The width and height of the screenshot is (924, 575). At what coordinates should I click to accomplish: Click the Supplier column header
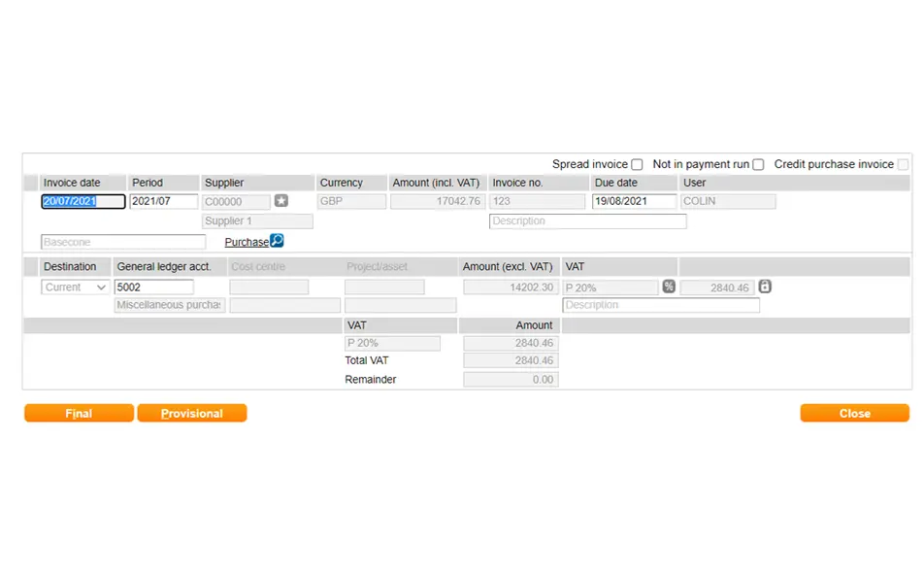(257, 183)
